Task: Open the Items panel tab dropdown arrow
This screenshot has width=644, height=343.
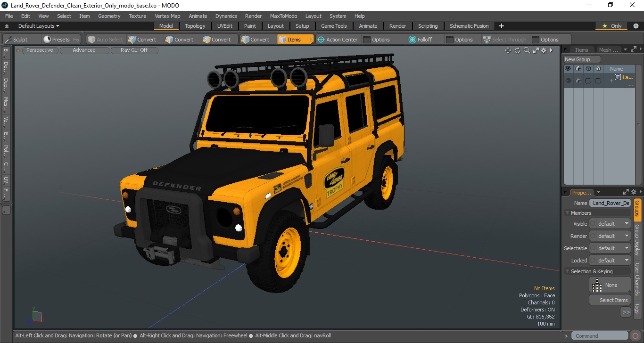Action: coord(626,50)
